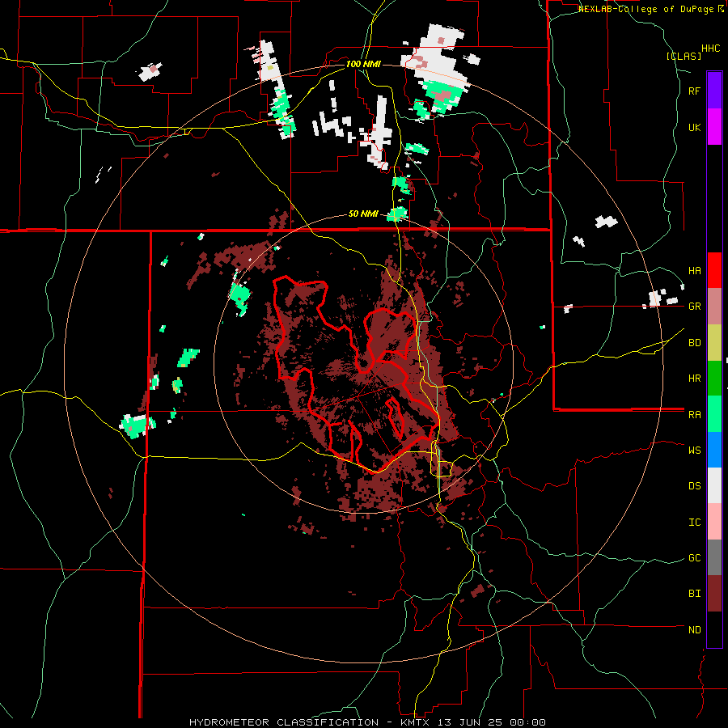
Task: Click the "50 NMI" range ring label
Action: tap(363, 214)
